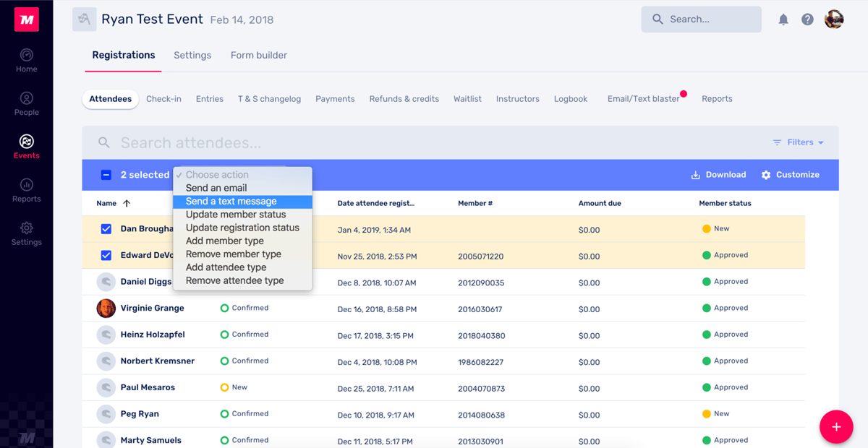The image size is (868, 448).
Task: Click the notifications bell icon
Action: point(783,20)
